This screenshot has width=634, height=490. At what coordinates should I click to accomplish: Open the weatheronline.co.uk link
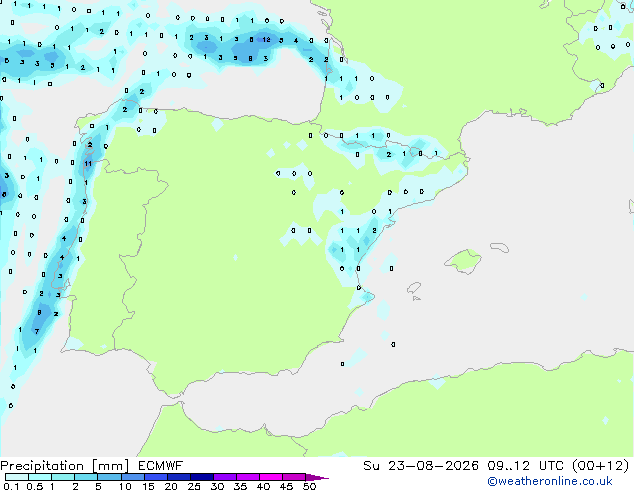[550, 481]
